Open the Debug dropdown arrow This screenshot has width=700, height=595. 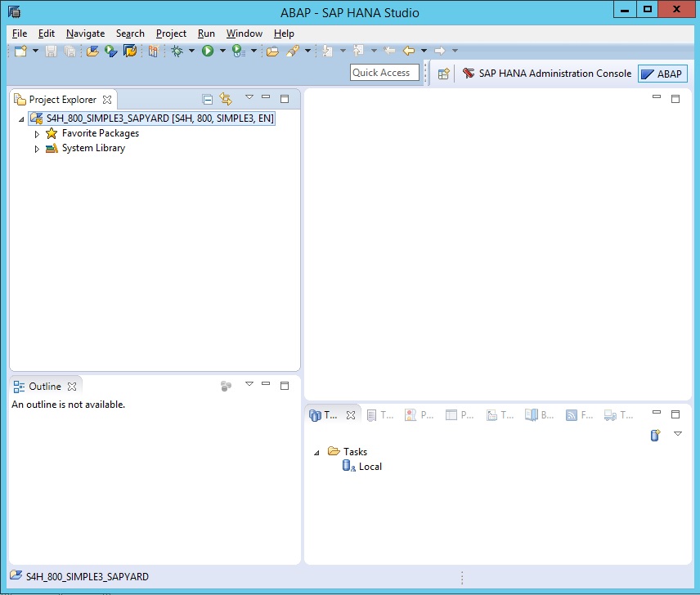191,51
